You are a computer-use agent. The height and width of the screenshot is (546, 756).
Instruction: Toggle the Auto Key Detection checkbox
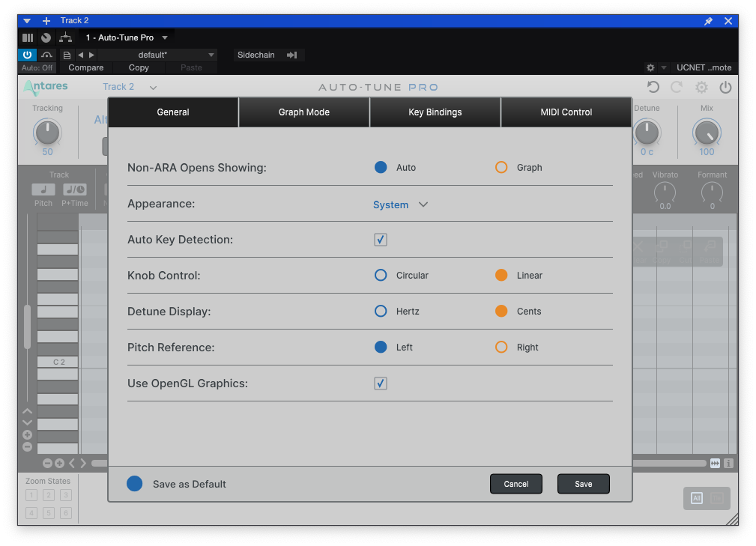point(381,240)
